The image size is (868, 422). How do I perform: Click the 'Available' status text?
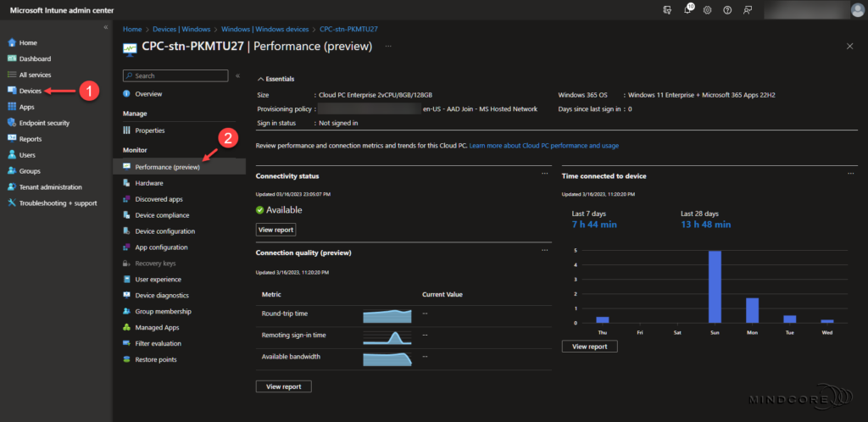(284, 210)
